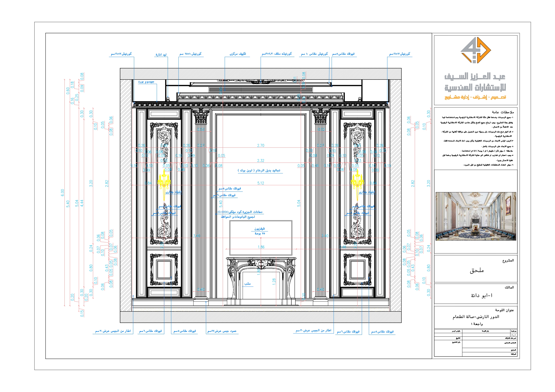
Task: Open the dining hall 3D render thumbnail
Action: pyautogui.click(x=476, y=216)
